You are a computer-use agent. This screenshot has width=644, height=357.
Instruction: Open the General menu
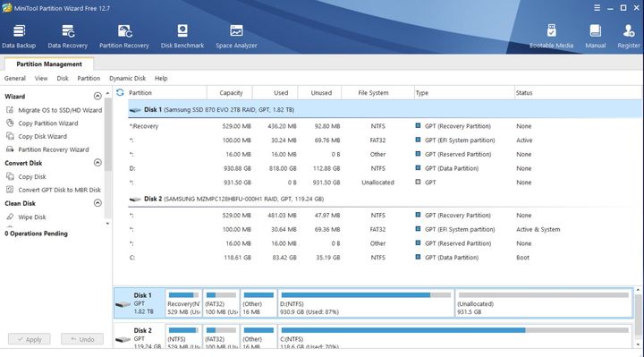point(15,78)
